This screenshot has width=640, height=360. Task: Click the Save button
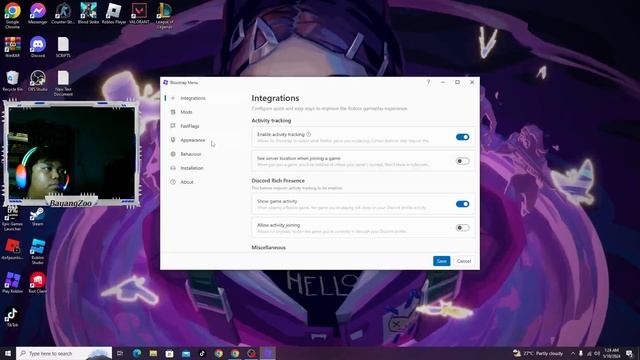coord(441,261)
